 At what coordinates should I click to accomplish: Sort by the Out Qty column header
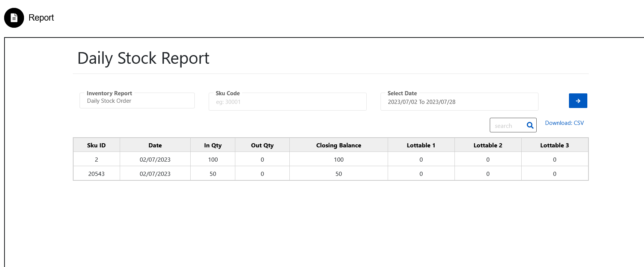click(262, 145)
